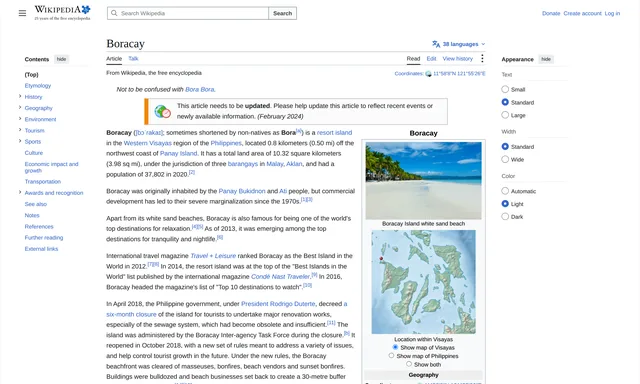Viewport: 640px width, 384px height.
Task: Click the Donate link
Action: [551, 13]
